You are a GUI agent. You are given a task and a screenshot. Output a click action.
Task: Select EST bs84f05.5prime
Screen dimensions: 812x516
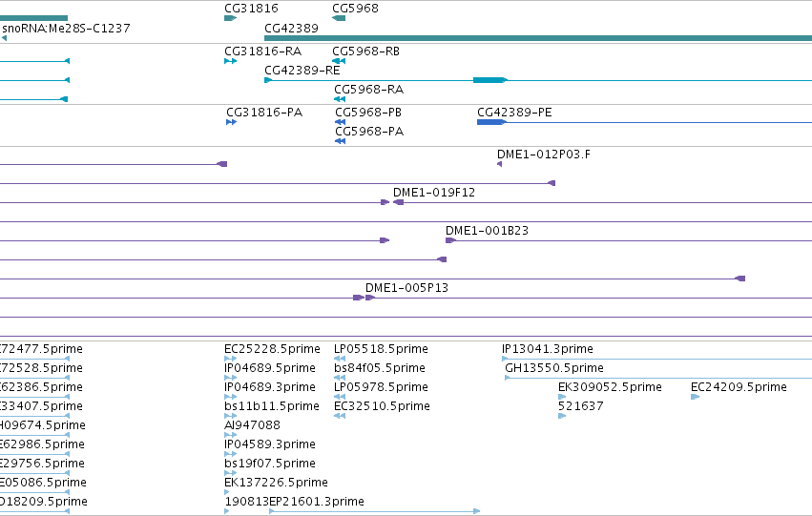pyautogui.click(x=380, y=368)
